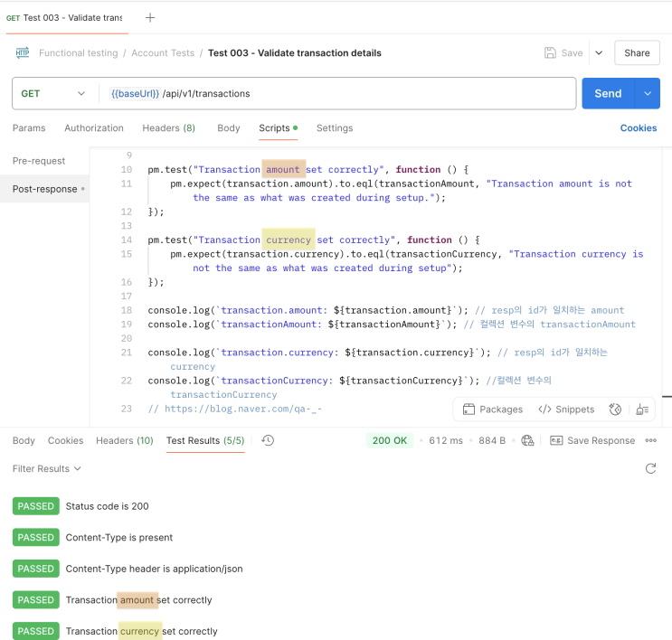Open the response more options ellipsis

[650, 440]
